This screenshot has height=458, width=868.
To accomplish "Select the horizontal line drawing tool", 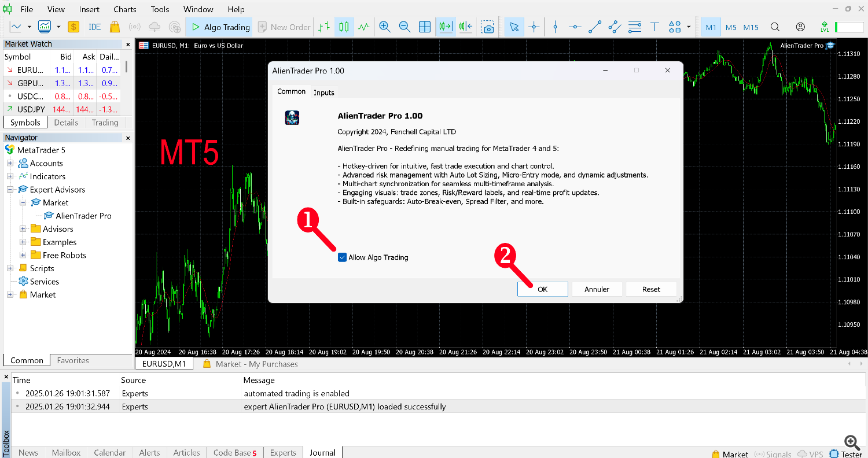I will coord(575,27).
